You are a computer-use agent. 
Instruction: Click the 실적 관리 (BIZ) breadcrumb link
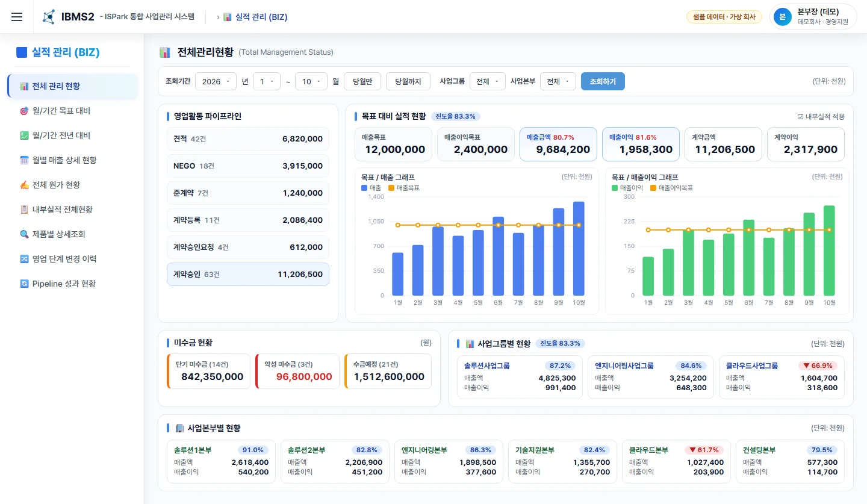click(x=261, y=17)
